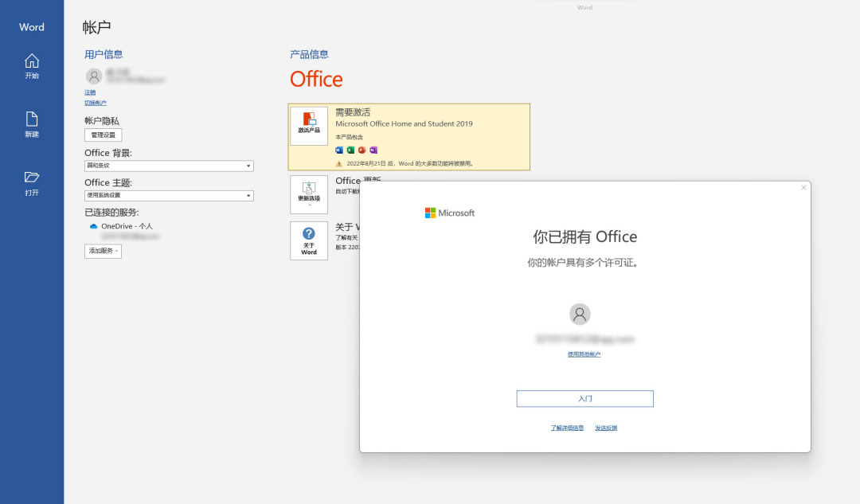The width and height of the screenshot is (860, 504).
Task: Open the 打开 sidebar item
Action: pos(31,182)
